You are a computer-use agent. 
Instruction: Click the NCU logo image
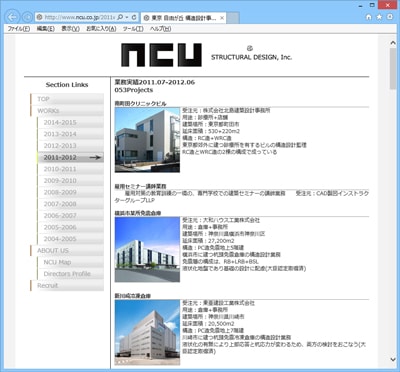click(161, 55)
